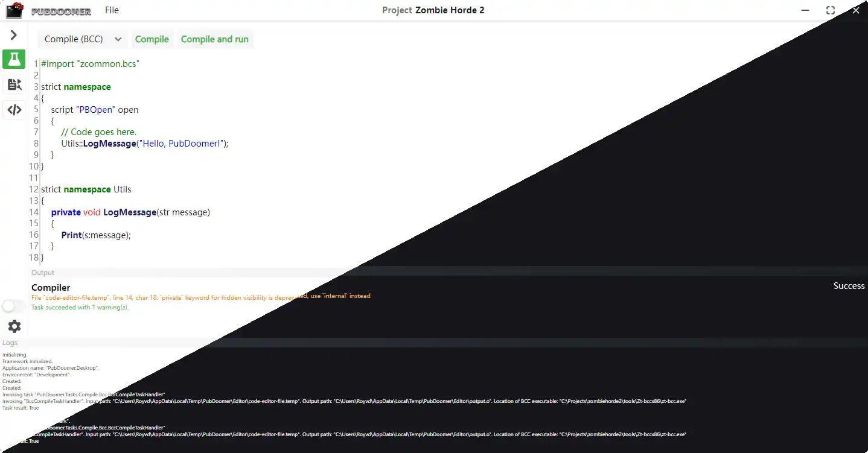This screenshot has height=453, width=868.
Task: Click the Utils::LogMessage call on line 8
Action: coord(145,144)
